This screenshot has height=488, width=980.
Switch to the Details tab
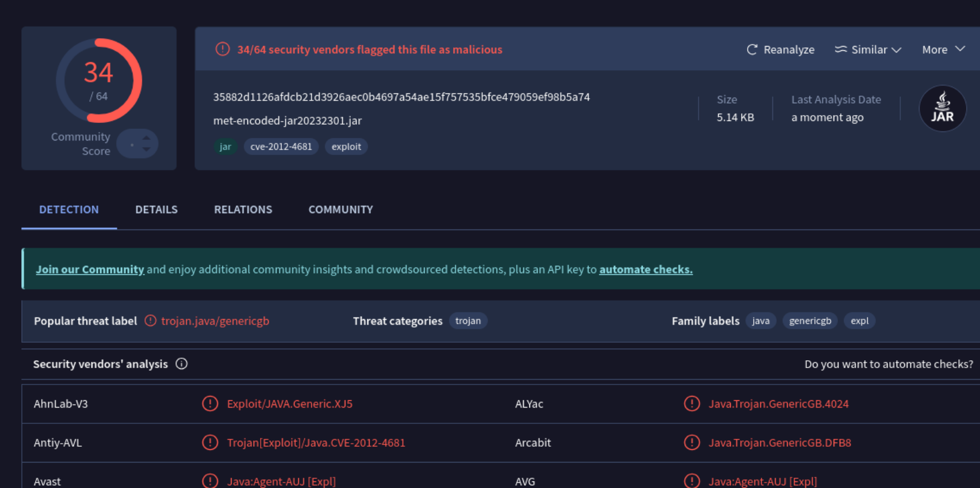coord(156,209)
